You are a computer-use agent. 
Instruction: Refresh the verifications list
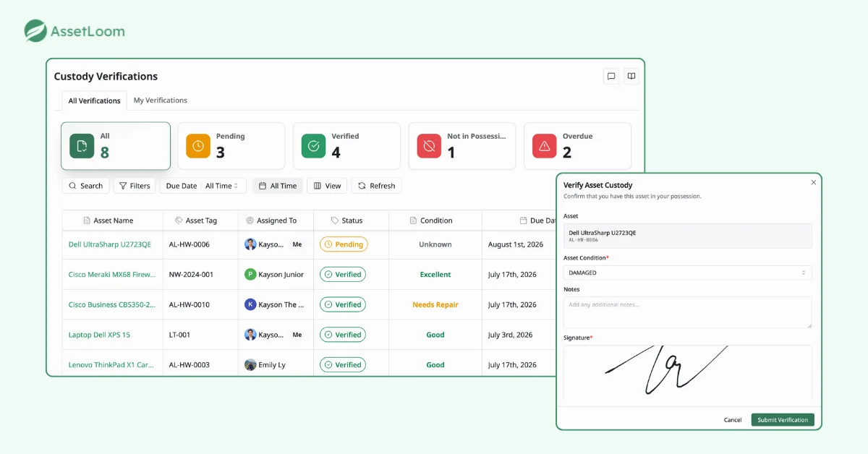[376, 186]
